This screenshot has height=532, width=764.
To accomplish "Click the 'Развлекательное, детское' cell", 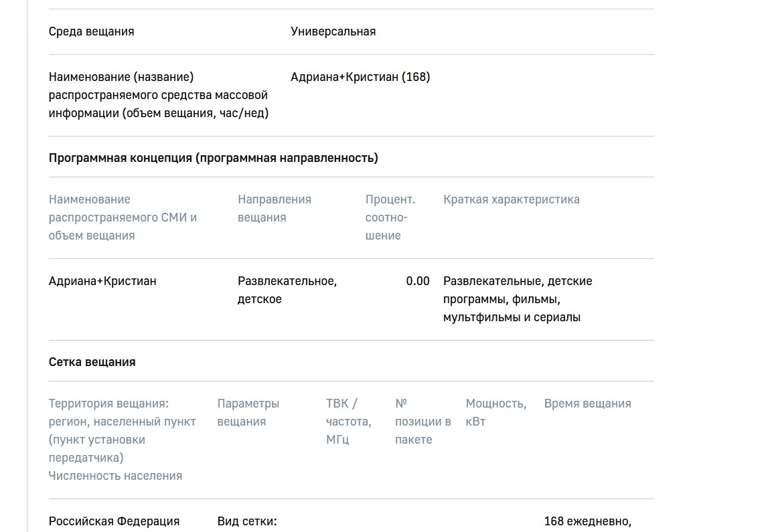I will click(287, 290).
